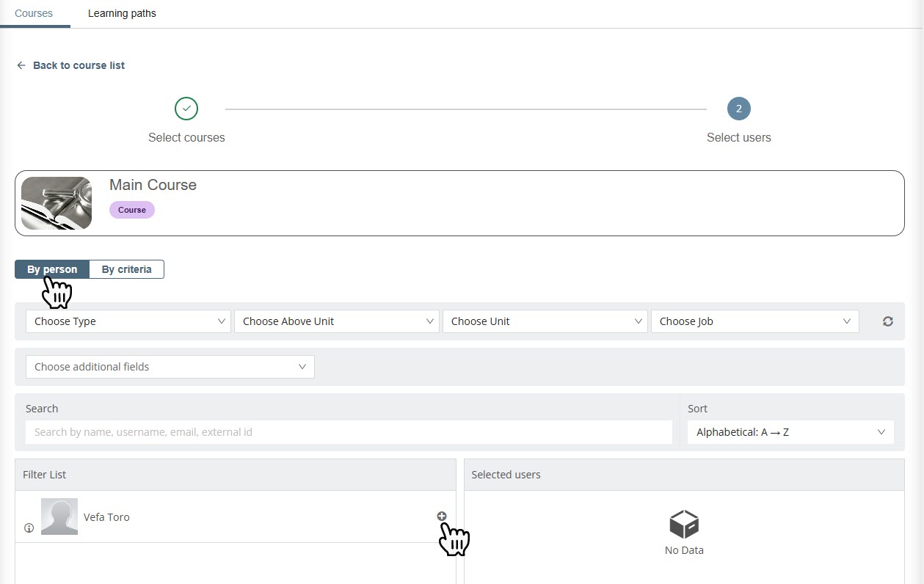Switch to By criteria mode
Image resolution: width=924 pixels, height=584 pixels.
pos(126,269)
